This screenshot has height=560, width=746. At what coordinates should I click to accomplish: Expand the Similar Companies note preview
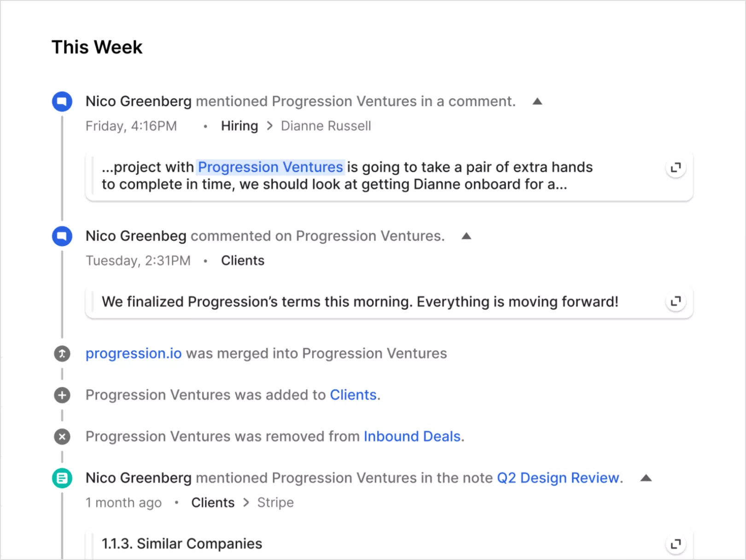[676, 544]
